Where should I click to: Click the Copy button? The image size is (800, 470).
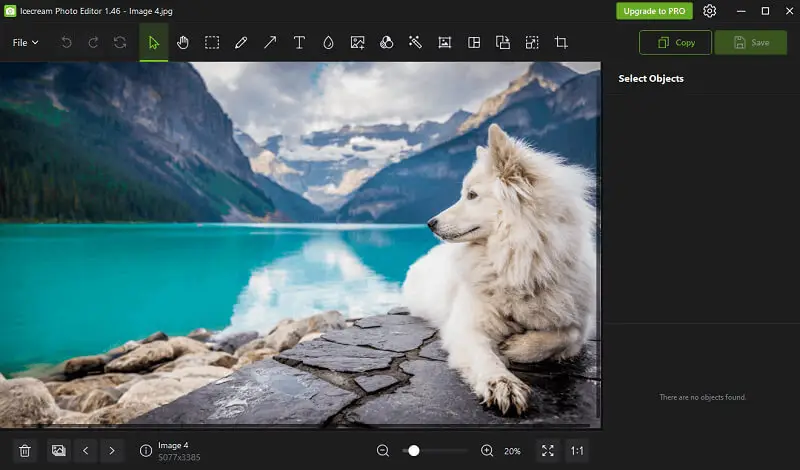(675, 43)
